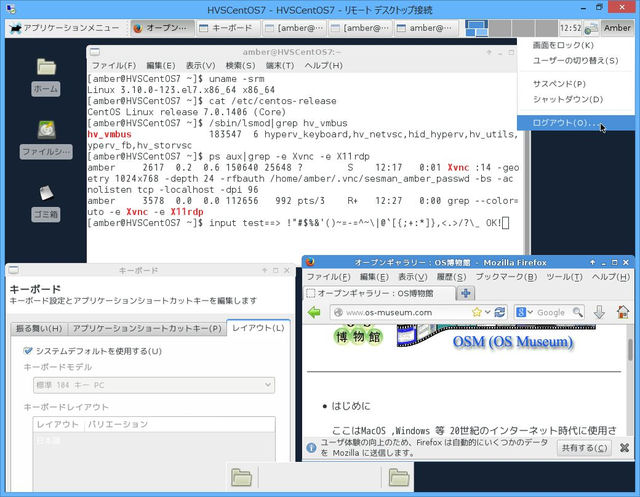Viewport: 640px width, 497px height.
Task: Click the terminal window menu icon
Action: (x=95, y=52)
